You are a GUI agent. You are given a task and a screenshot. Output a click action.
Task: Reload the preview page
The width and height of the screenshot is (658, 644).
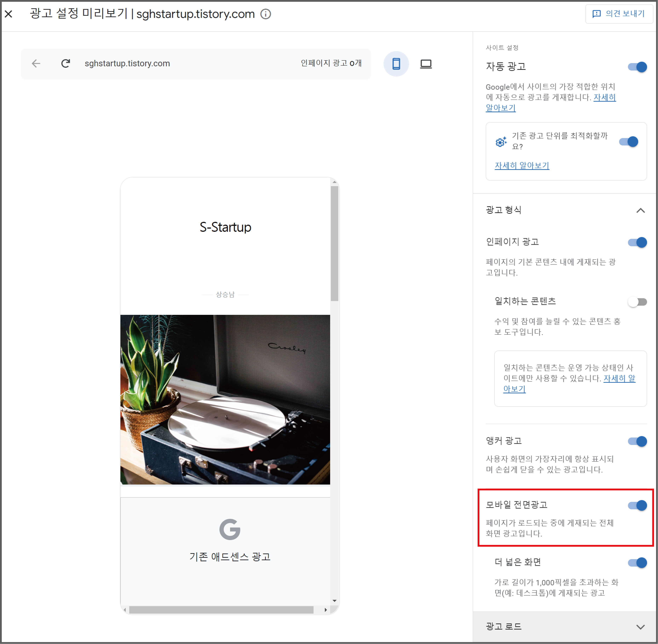point(66,63)
